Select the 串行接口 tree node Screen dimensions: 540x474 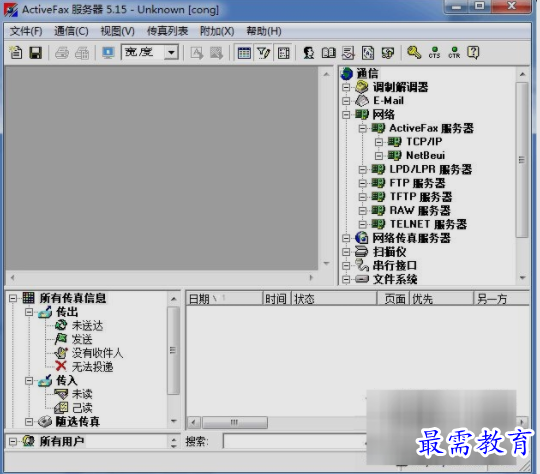coord(395,266)
